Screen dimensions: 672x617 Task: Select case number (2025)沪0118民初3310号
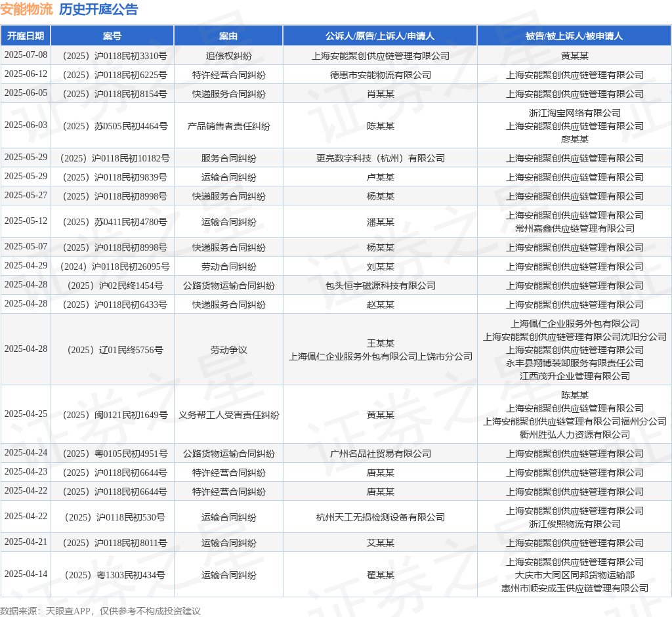112,56
